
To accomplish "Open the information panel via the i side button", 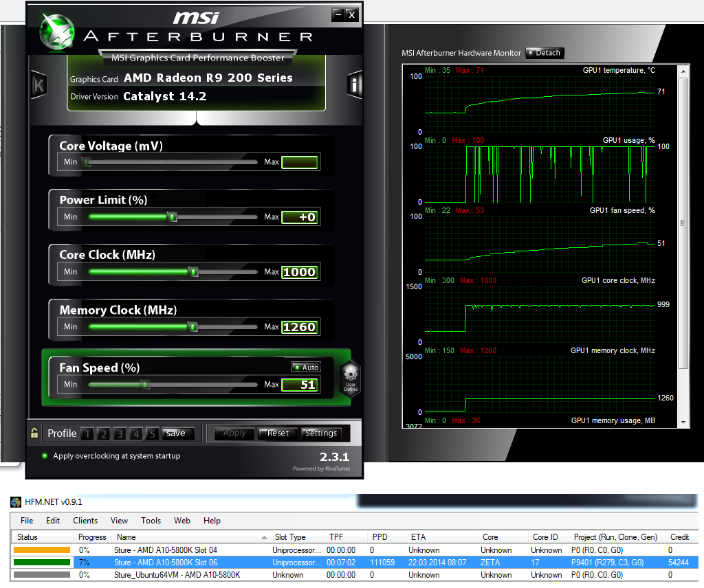I will [x=354, y=84].
